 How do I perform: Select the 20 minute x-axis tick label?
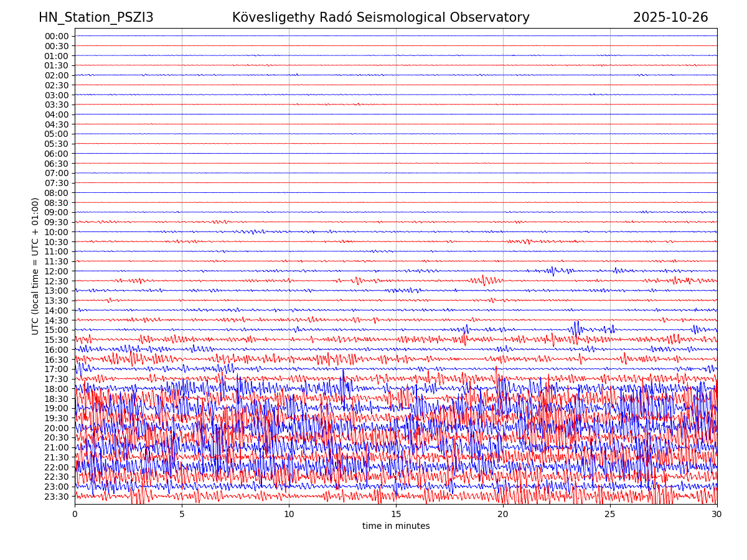pos(503,514)
